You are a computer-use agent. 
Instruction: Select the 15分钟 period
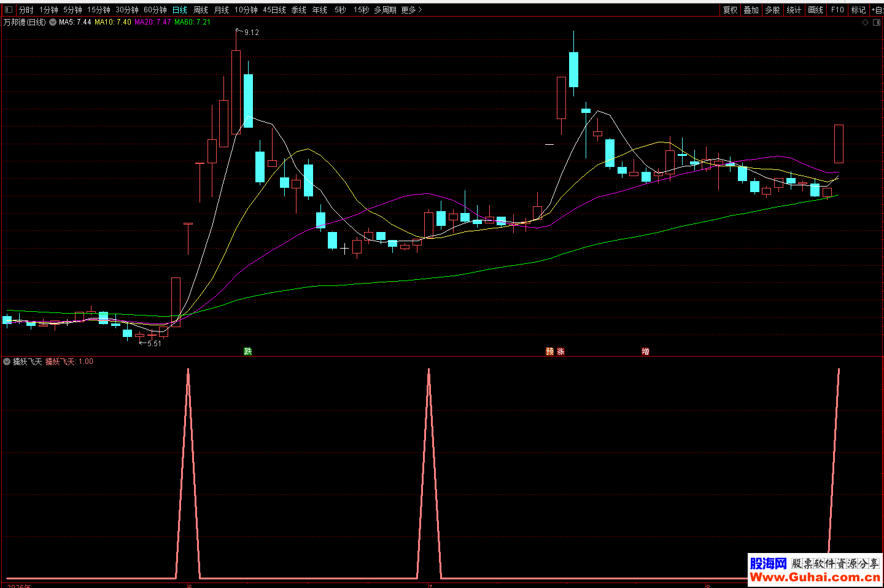98,10
